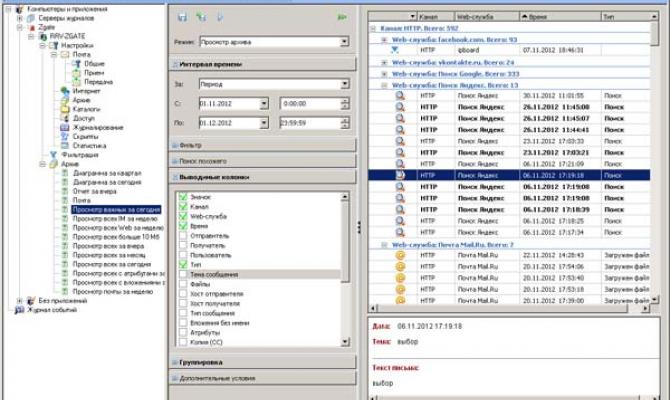Click the Журналирование icon in the tree
Viewport: 670px width, 400px height.
65,127
